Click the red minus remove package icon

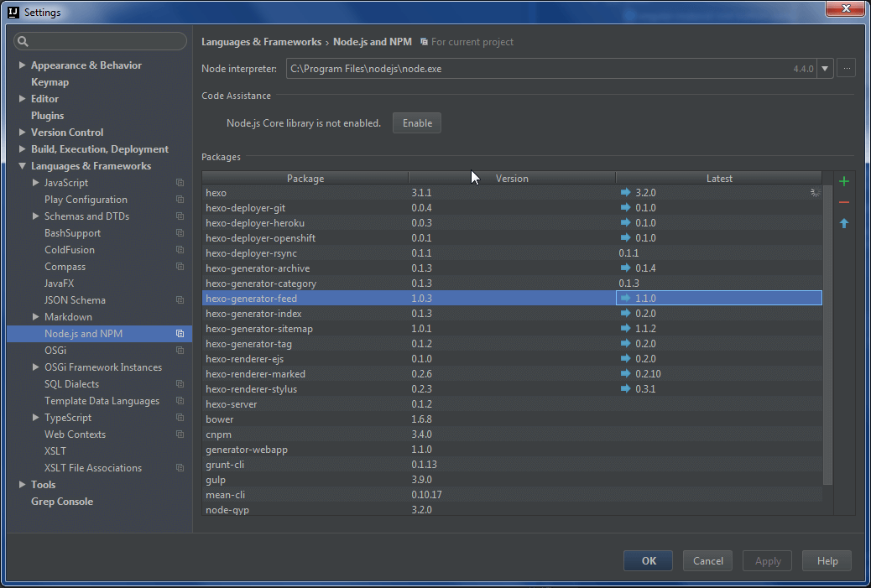[844, 203]
